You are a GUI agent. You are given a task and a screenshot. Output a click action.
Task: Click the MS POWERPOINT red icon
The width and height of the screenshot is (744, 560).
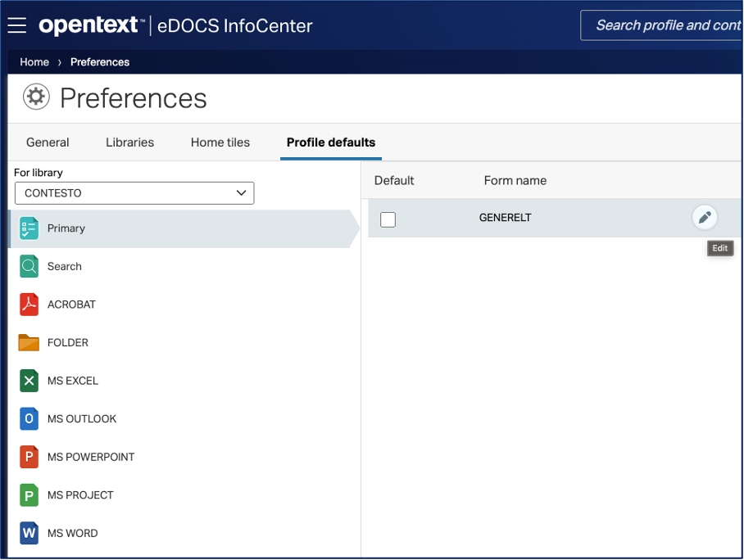29,457
